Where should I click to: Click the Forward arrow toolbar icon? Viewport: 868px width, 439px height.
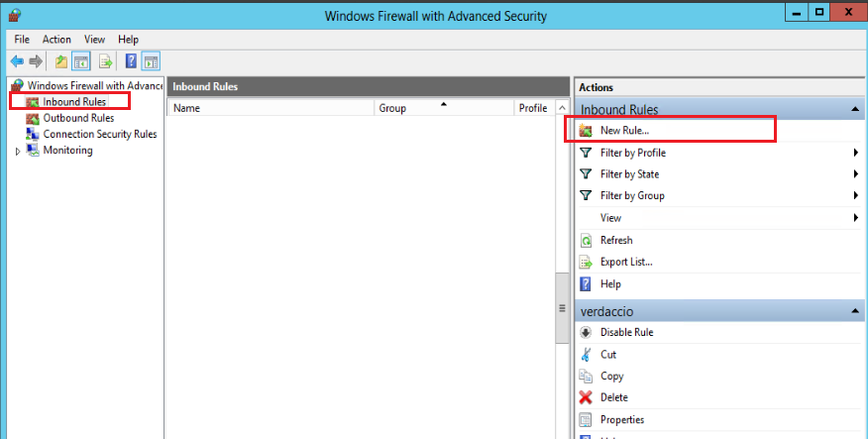click(36, 61)
